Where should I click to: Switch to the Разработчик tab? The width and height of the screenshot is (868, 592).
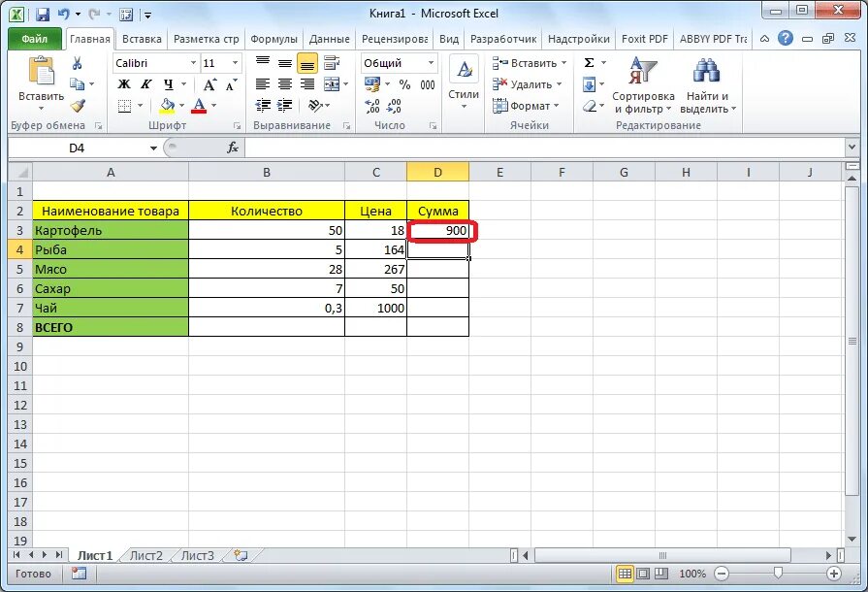[503, 39]
